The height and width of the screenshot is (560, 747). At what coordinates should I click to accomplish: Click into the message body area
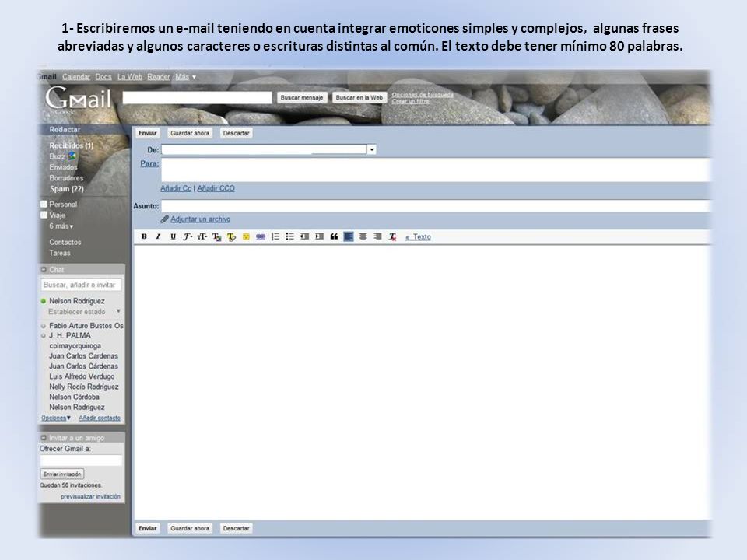click(x=423, y=383)
